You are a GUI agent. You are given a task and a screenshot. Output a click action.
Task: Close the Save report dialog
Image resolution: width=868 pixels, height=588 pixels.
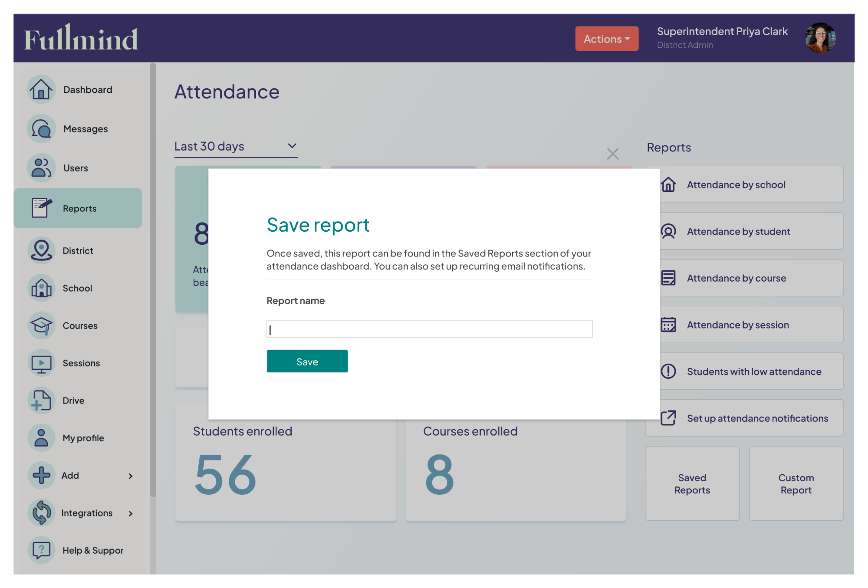pos(612,154)
